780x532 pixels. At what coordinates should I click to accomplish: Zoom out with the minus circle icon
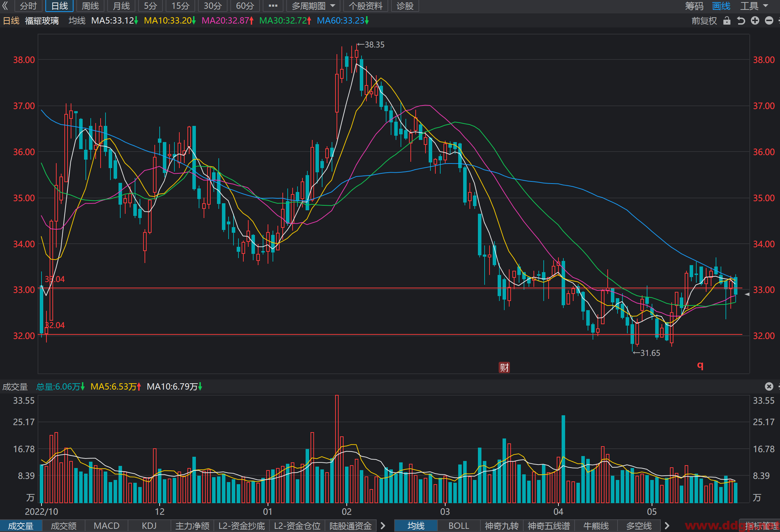coord(769,21)
